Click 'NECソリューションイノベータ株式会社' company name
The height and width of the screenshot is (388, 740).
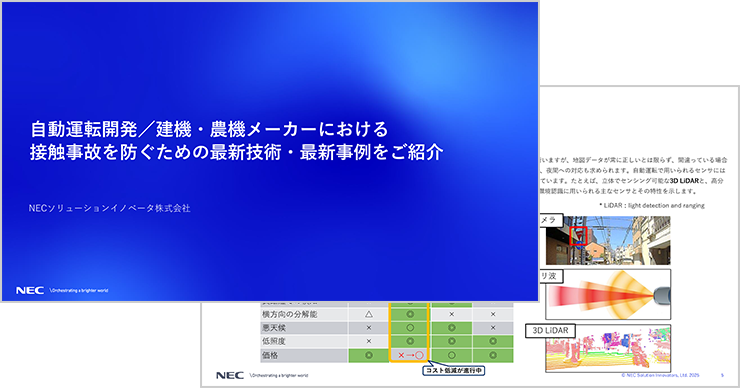click(109, 208)
